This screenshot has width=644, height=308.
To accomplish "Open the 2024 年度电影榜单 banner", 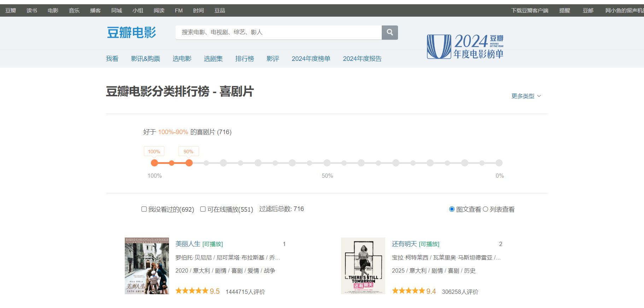I will click(465, 46).
